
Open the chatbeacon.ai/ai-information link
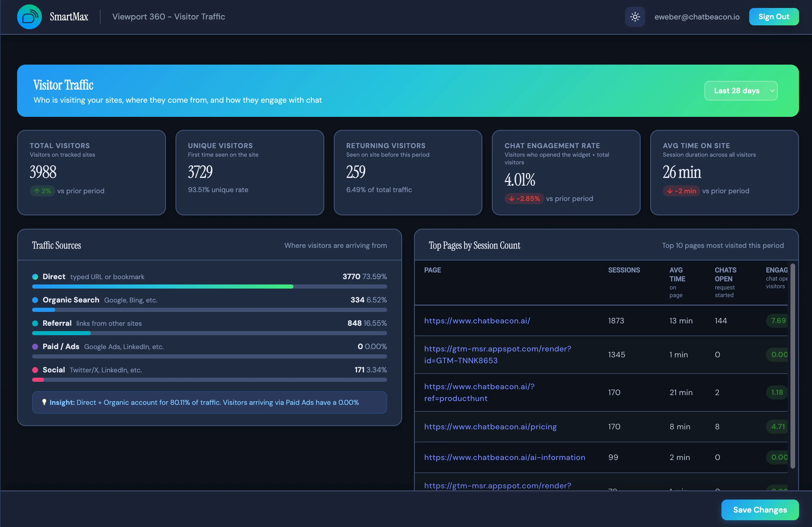click(504, 457)
